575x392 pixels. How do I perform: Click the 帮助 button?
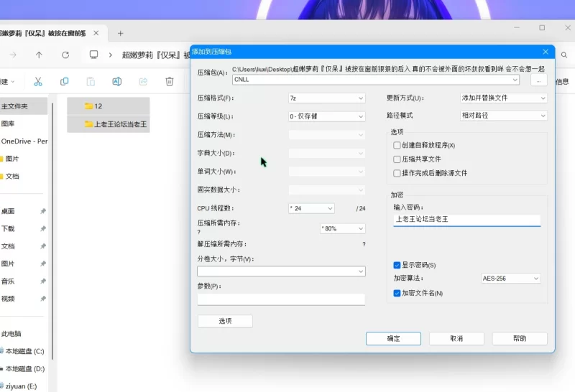[520, 338]
